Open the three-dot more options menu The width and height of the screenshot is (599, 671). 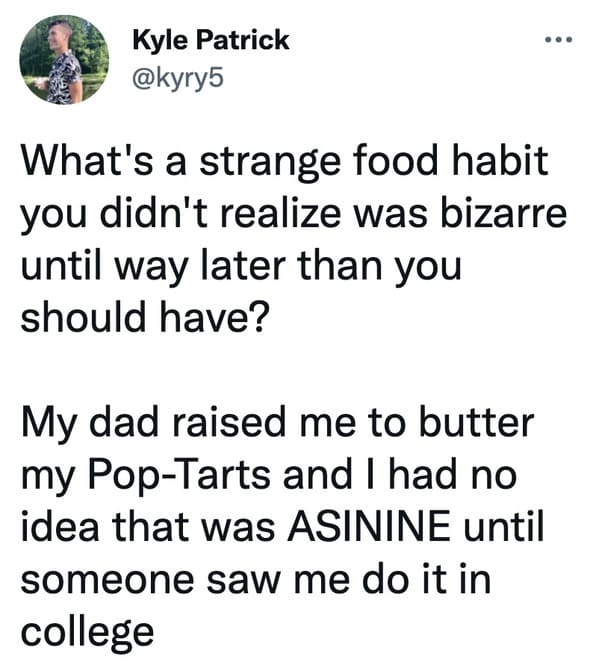[x=558, y=41]
